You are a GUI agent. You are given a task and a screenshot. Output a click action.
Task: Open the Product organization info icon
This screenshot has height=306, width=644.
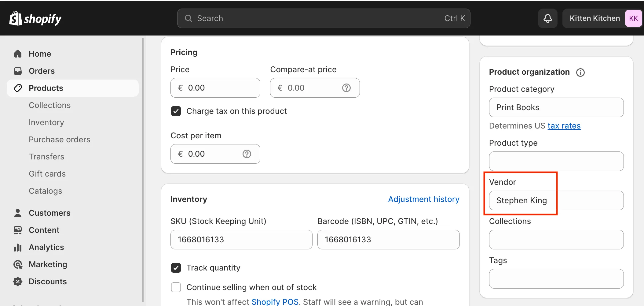[580, 72]
